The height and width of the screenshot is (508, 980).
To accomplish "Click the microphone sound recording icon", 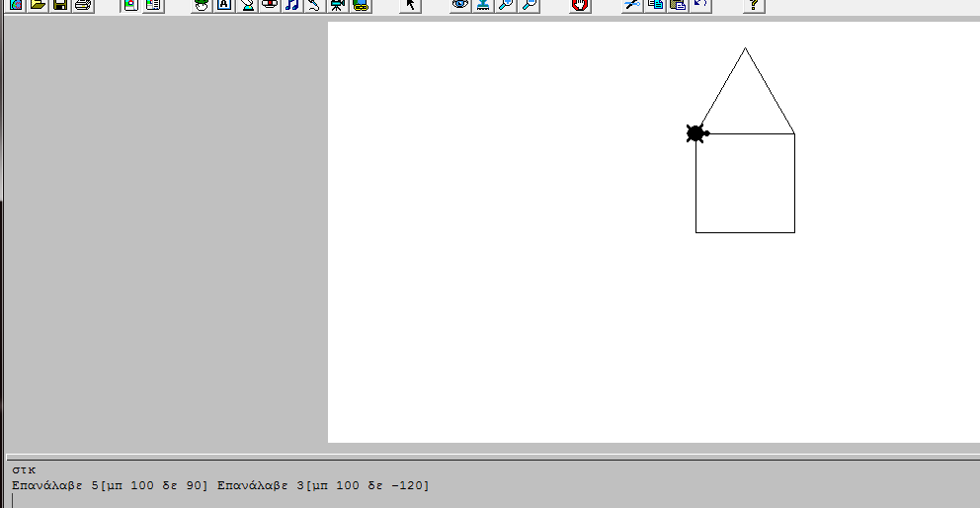I will click(314, 4).
